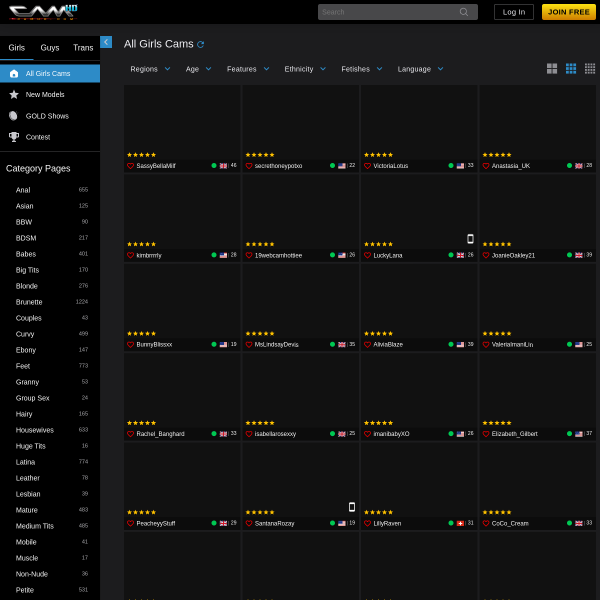Click the username imanibabyXO
This screenshot has width=600, height=600.
pos(391,434)
